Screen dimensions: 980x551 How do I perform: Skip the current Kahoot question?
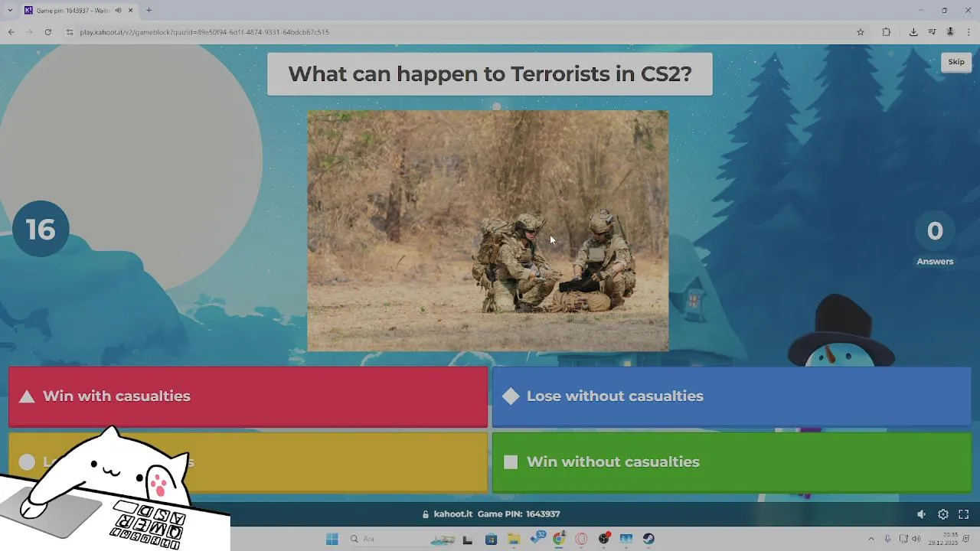pyautogui.click(x=956, y=62)
